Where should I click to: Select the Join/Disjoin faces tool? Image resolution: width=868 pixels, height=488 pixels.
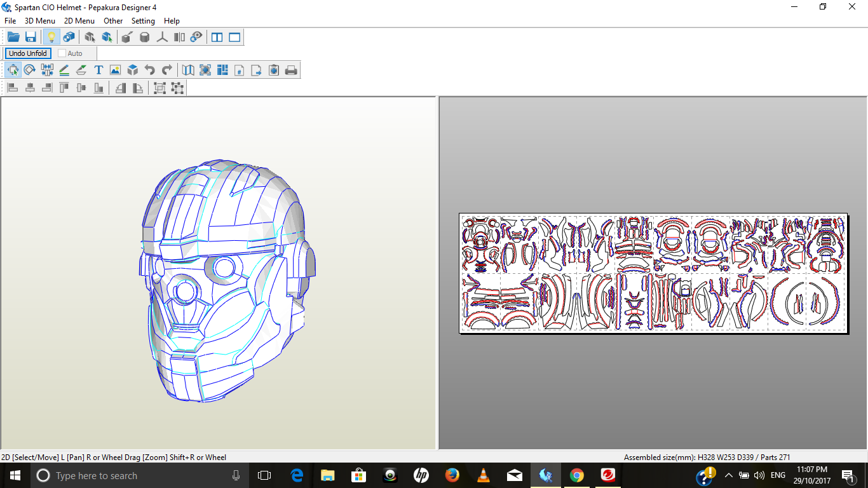tap(47, 70)
